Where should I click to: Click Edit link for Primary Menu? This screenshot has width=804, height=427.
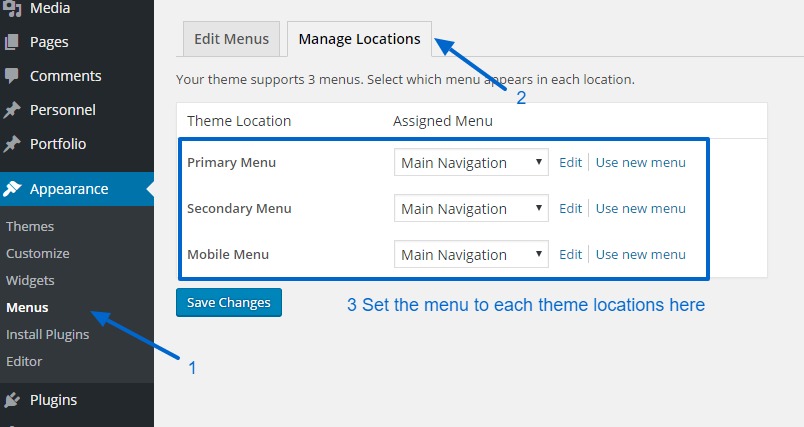tap(570, 163)
